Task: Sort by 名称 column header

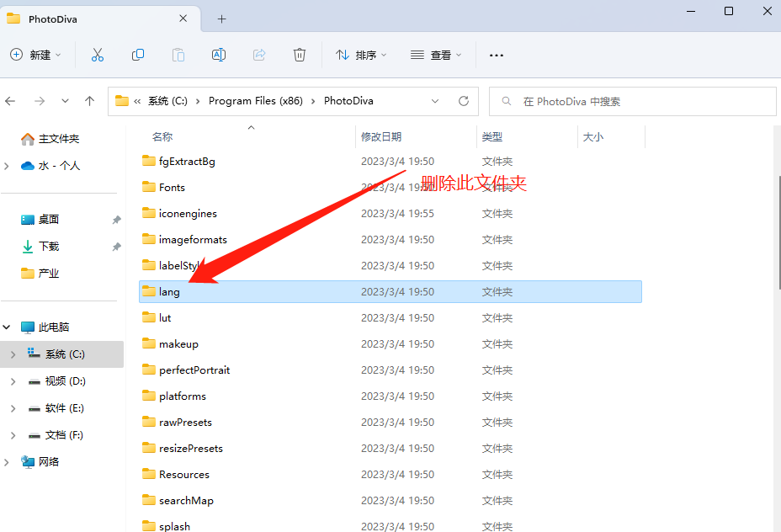Action: pos(162,137)
